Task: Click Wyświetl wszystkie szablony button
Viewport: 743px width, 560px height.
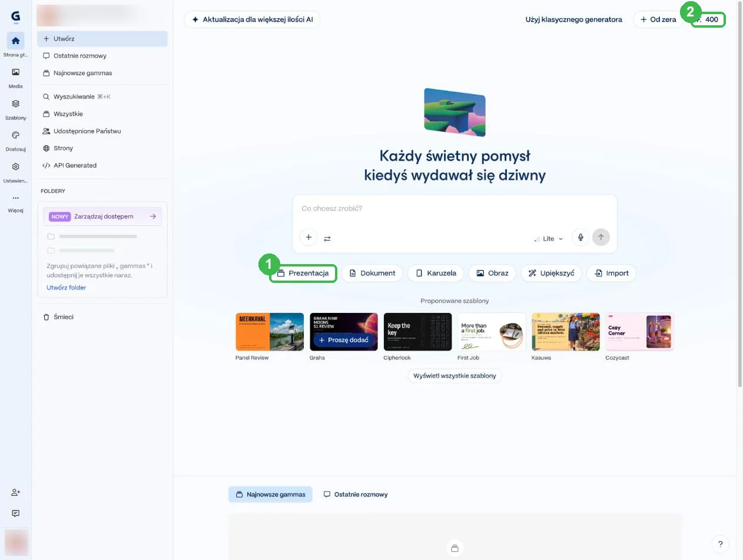Action: [x=455, y=375]
